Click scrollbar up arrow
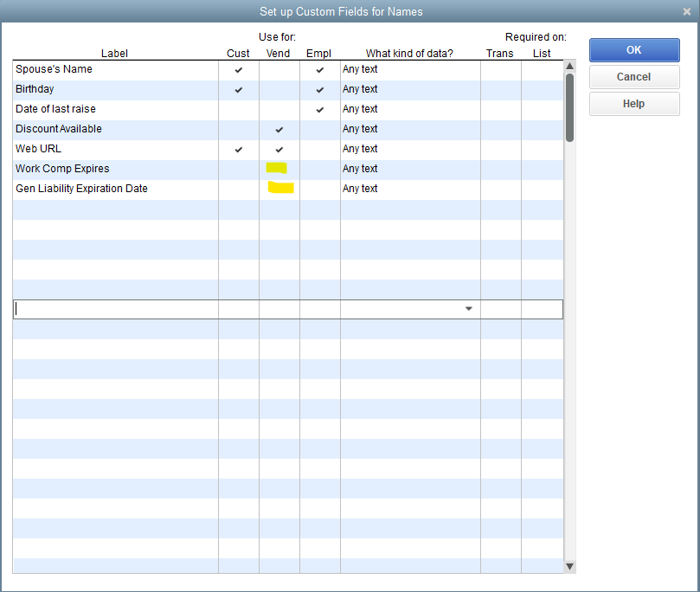 (569, 66)
